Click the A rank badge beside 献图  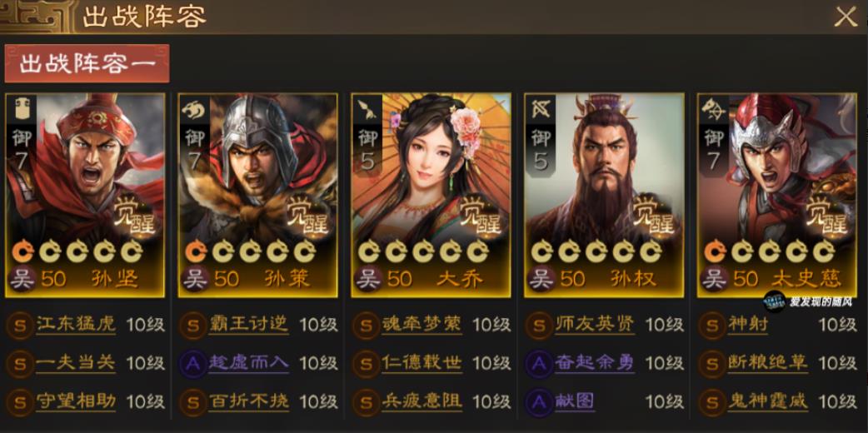(x=539, y=402)
